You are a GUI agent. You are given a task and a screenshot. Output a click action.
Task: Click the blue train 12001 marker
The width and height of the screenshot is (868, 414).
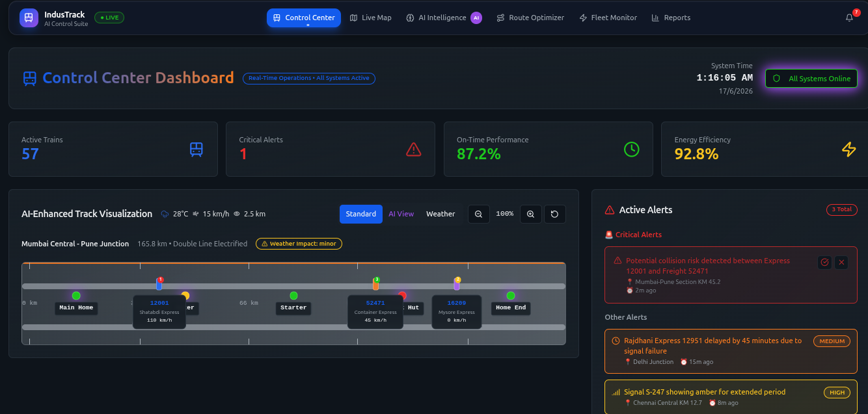159,284
